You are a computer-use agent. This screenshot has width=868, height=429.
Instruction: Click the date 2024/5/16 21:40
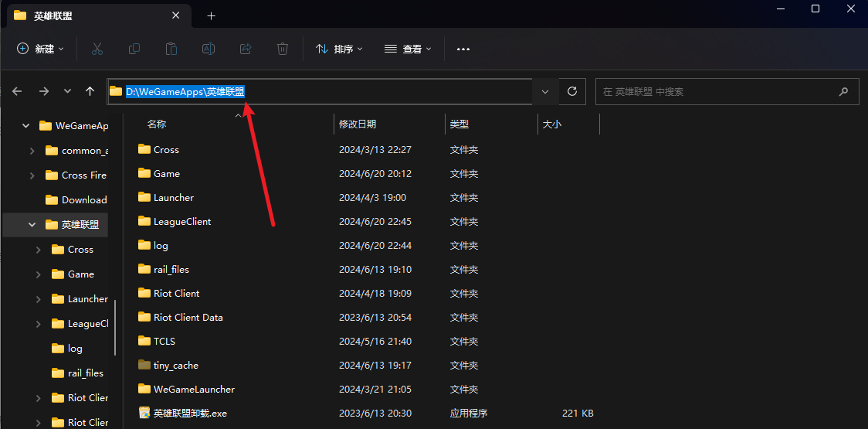[x=375, y=342]
